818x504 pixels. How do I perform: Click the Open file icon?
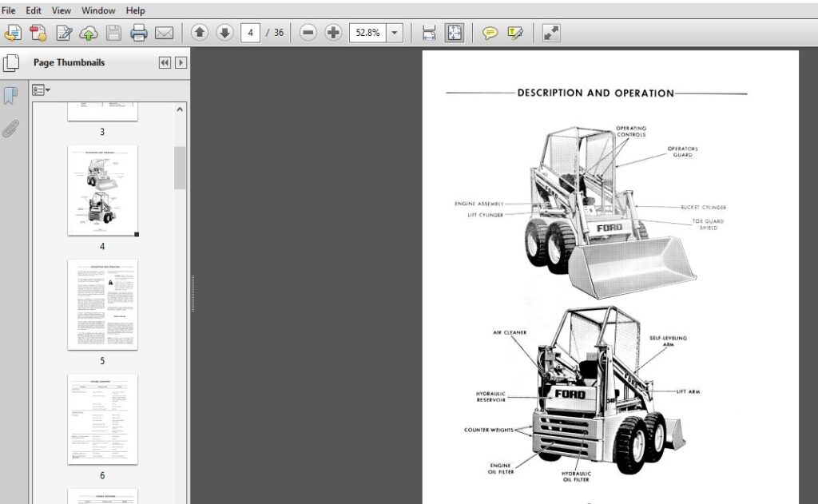[13, 33]
